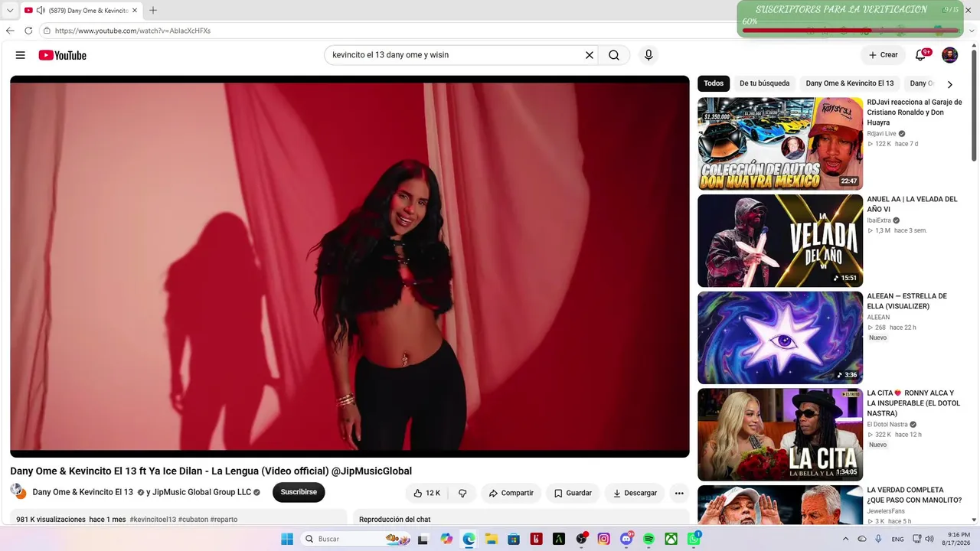
Task: Click the taskbar Buscar search box
Action: pos(358,539)
